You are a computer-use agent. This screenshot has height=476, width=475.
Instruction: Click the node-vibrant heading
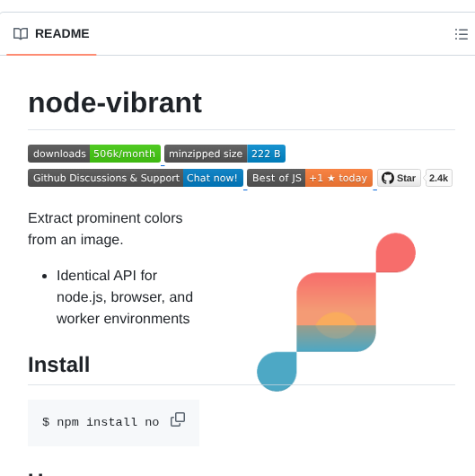pyautogui.click(x=115, y=103)
